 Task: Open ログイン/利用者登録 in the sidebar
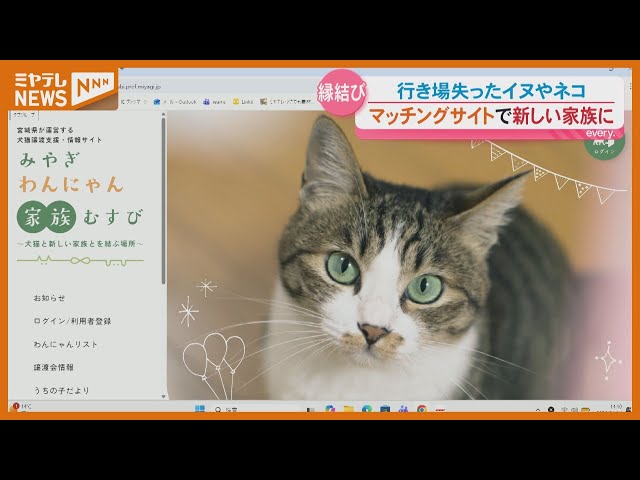72,321
